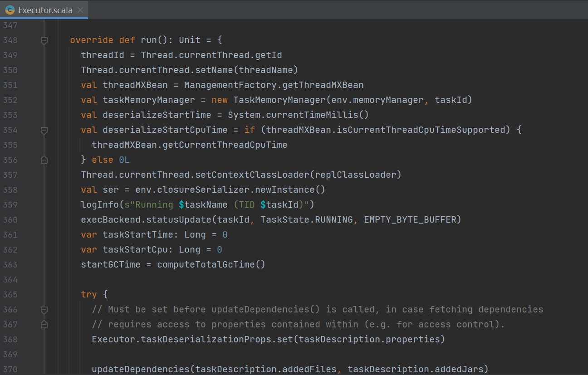The height and width of the screenshot is (375, 588).
Task: Click 'getCurrentThreadCpuTime' on line 355
Action: [225, 145]
